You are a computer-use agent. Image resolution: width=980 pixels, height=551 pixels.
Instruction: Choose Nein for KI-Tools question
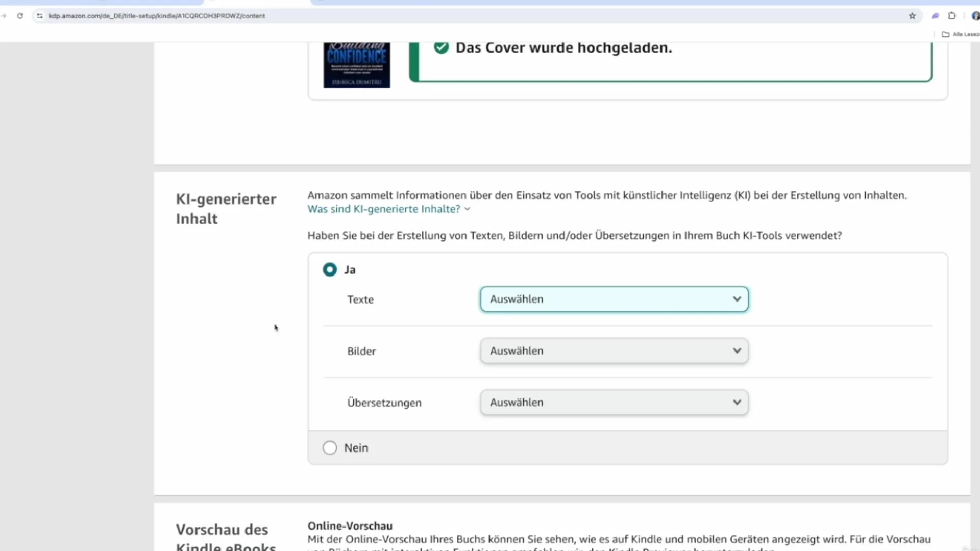tap(329, 447)
